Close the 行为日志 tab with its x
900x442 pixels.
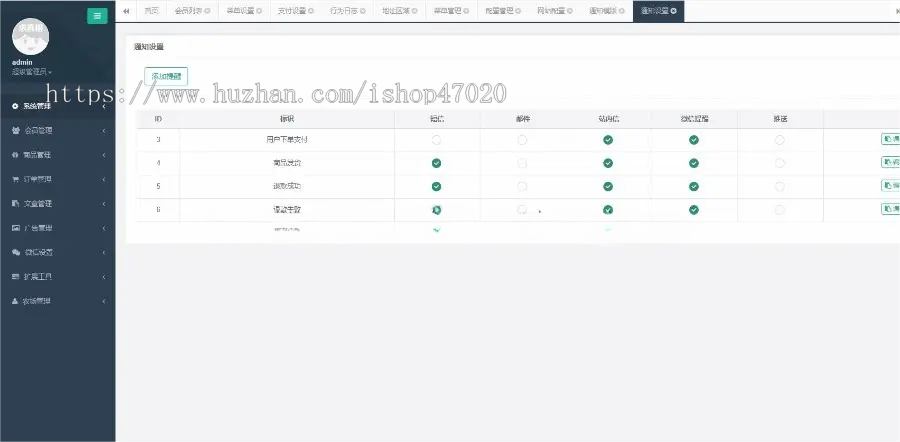point(363,11)
